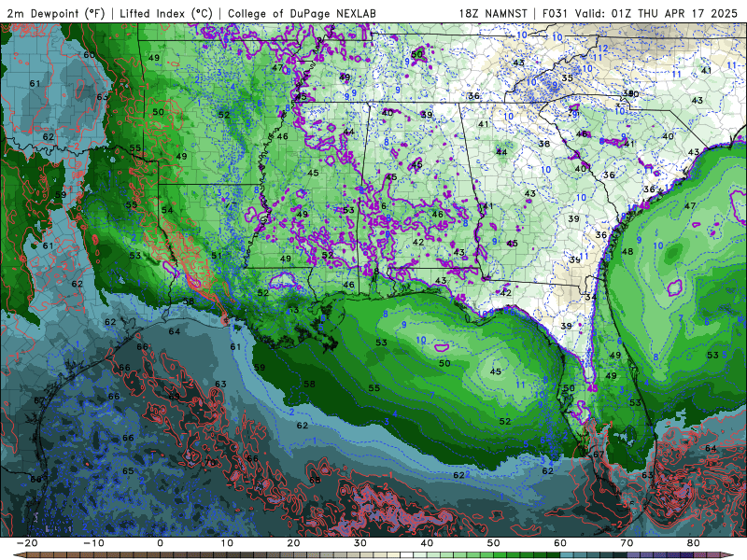The image size is (747, 560).
Task: Click the "30" tick on the color scale
Action: click(360, 543)
